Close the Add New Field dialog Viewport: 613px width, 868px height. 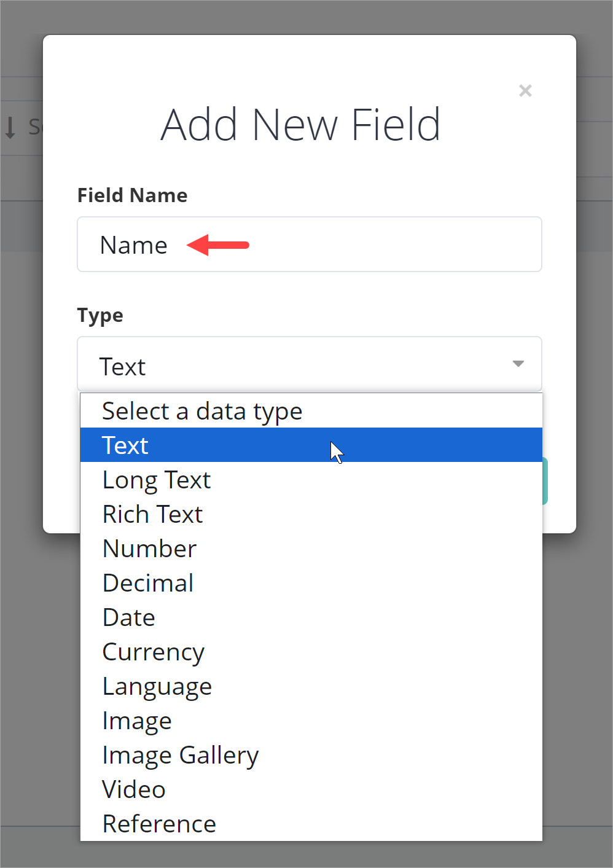click(525, 91)
